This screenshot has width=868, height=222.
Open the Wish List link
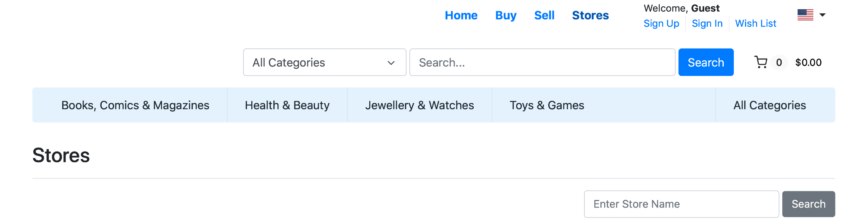tap(756, 24)
